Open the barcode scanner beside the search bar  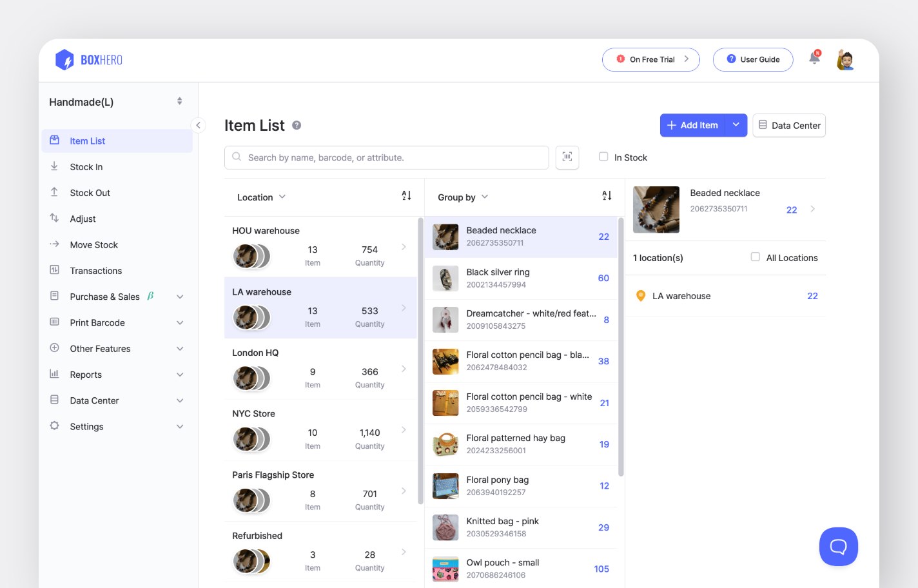point(567,157)
